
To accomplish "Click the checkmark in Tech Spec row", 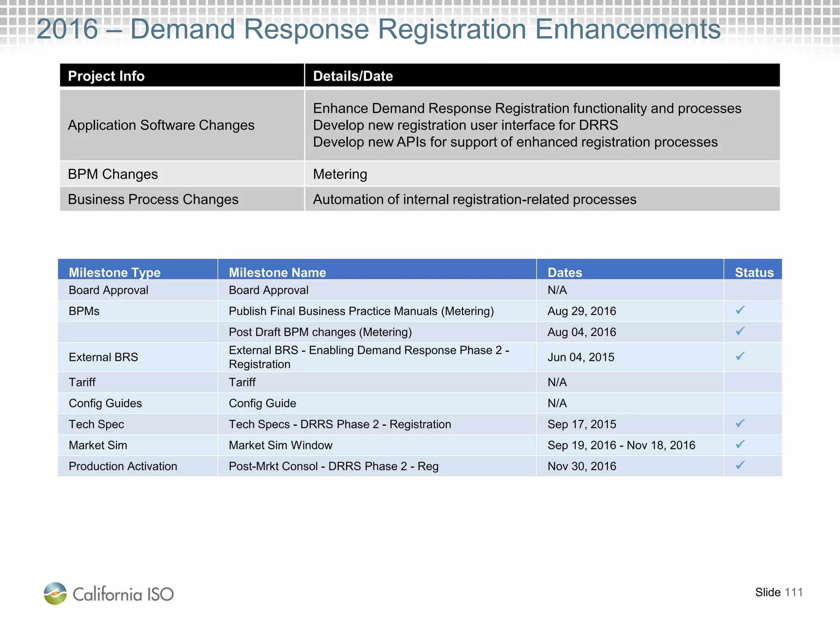I will click(x=740, y=423).
